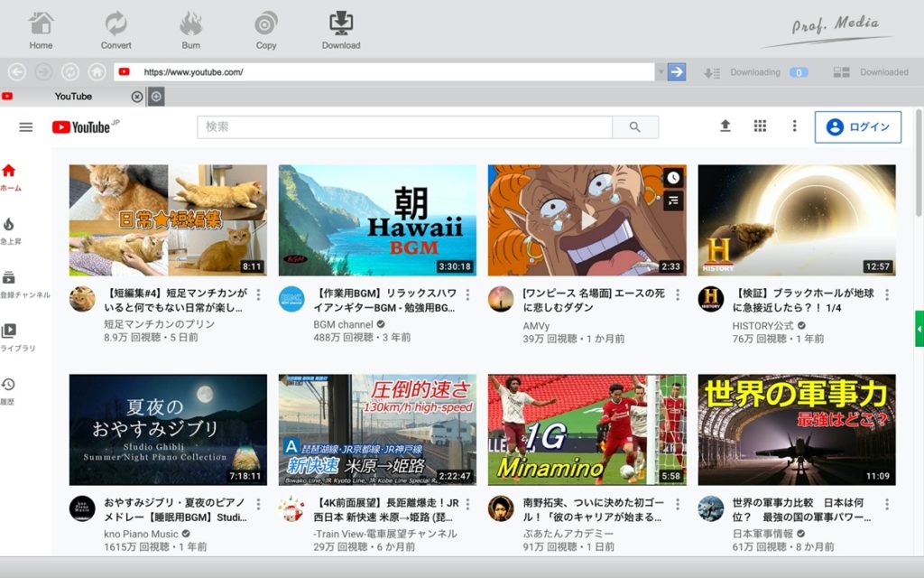
Task: Open the 朝 Hawaii BGM thumbnail
Action: [x=377, y=220]
